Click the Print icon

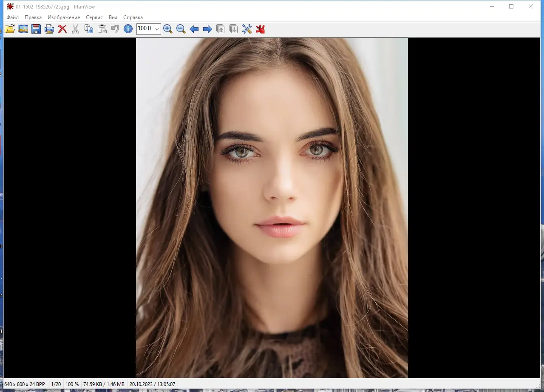[x=49, y=29]
